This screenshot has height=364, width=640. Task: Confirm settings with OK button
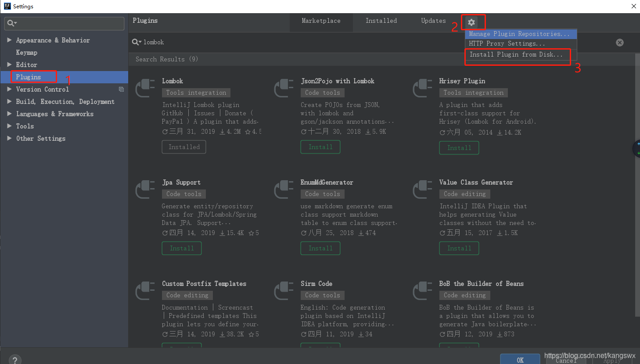[520, 359]
